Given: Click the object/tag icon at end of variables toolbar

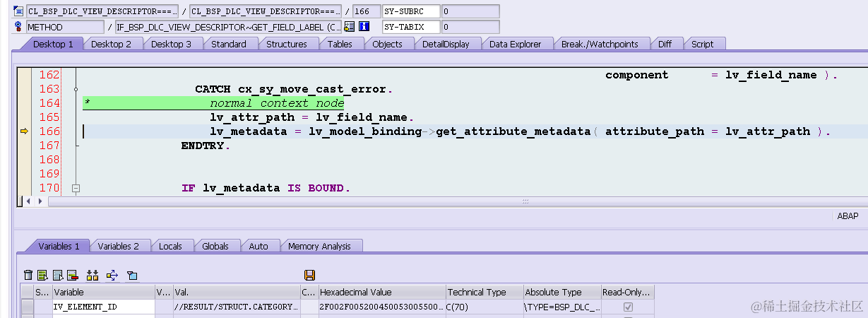Looking at the screenshot, I should click(132, 275).
